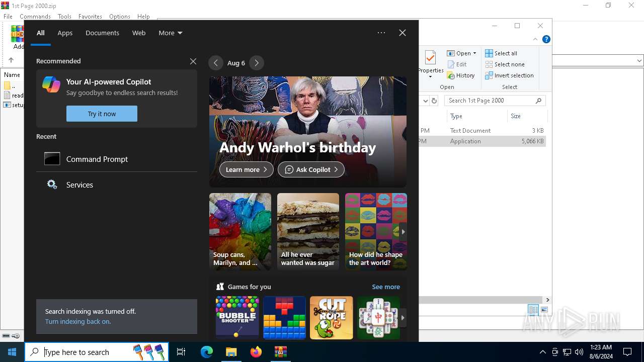Switch Explorer to details view

click(x=533, y=310)
